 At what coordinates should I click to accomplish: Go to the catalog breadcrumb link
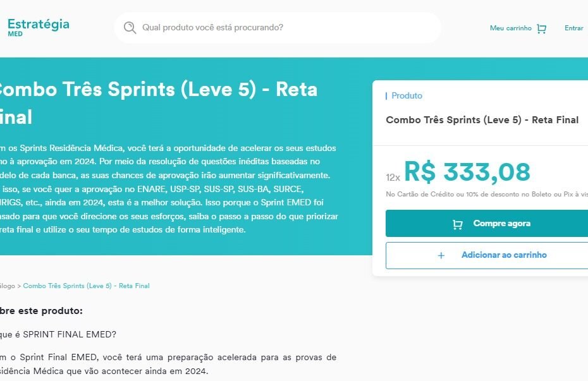click(x=7, y=286)
